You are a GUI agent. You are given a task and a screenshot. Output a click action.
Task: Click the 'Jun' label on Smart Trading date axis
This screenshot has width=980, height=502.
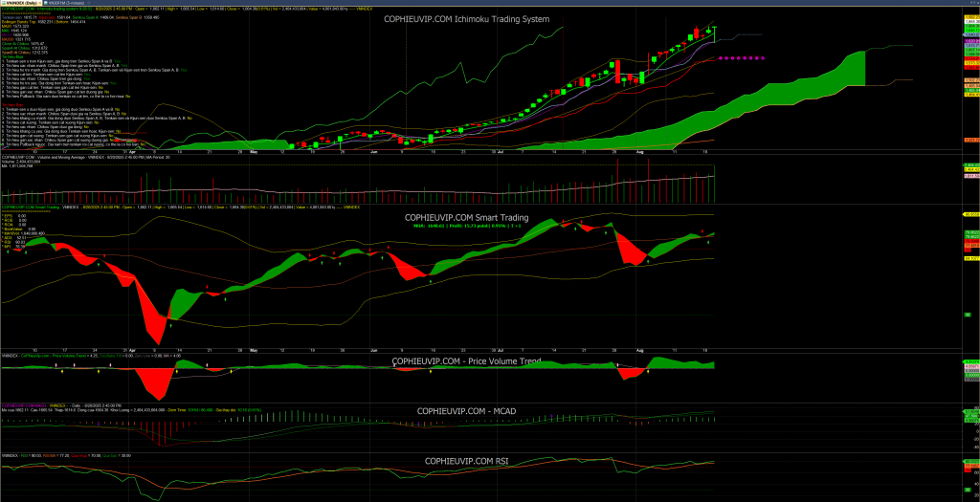point(373,350)
